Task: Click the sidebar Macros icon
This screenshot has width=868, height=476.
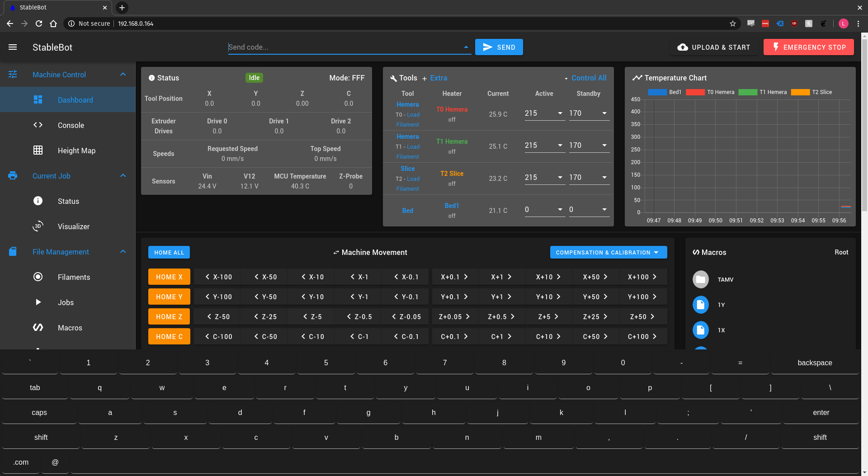Action: tap(38, 327)
